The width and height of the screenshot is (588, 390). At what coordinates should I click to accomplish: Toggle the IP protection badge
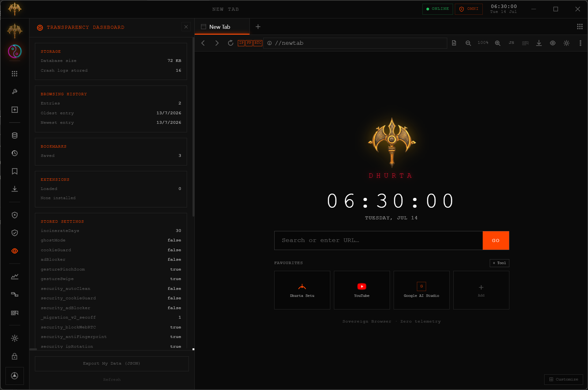click(241, 43)
